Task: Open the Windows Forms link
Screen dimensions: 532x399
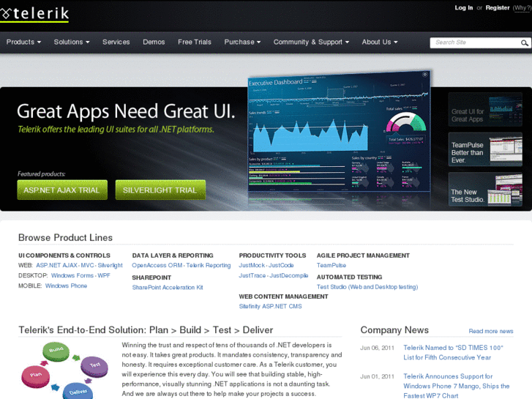Action: (72, 275)
